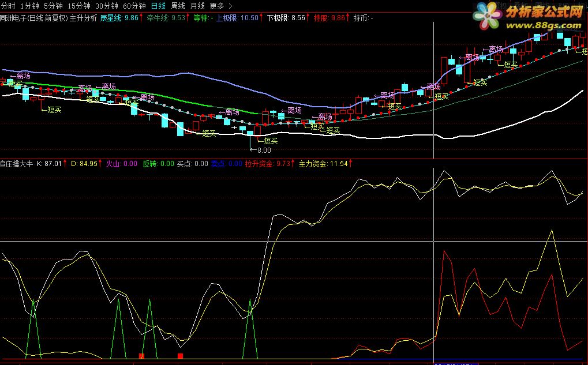Viewport: 588px width, 365px height.
Task: Click the 反转 0.00 value
Action: (158, 164)
